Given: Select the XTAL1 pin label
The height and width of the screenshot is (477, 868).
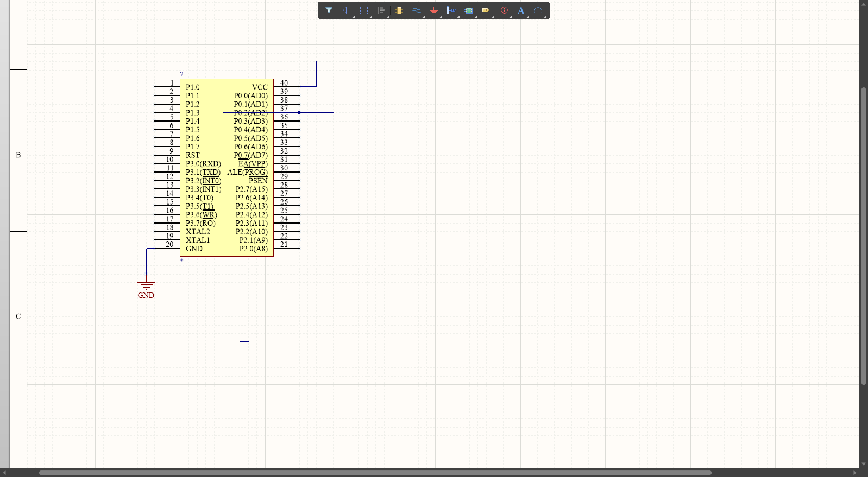Looking at the screenshot, I should [198, 240].
